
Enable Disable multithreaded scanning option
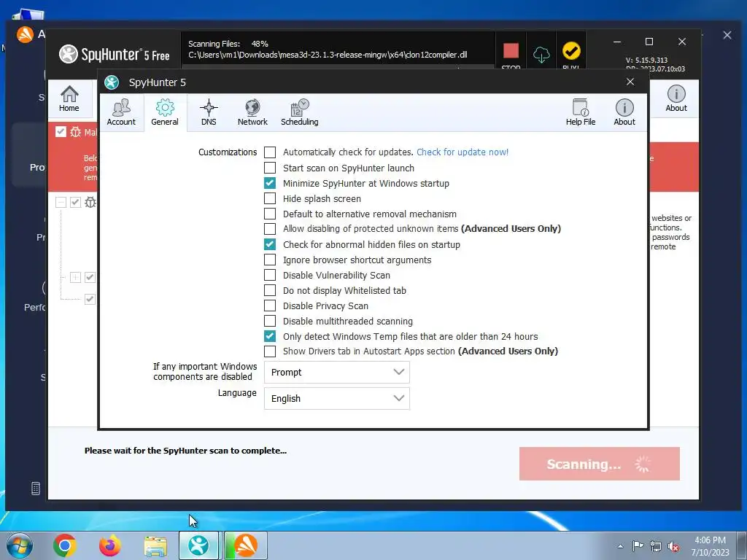point(270,321)
